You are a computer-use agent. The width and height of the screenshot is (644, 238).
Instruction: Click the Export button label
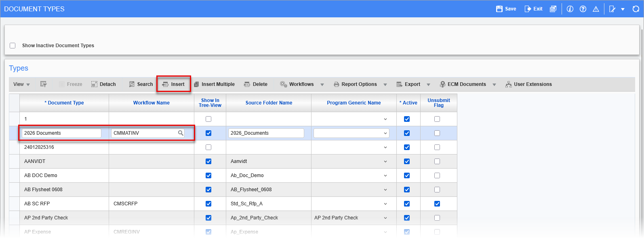[x=412, y=84]
